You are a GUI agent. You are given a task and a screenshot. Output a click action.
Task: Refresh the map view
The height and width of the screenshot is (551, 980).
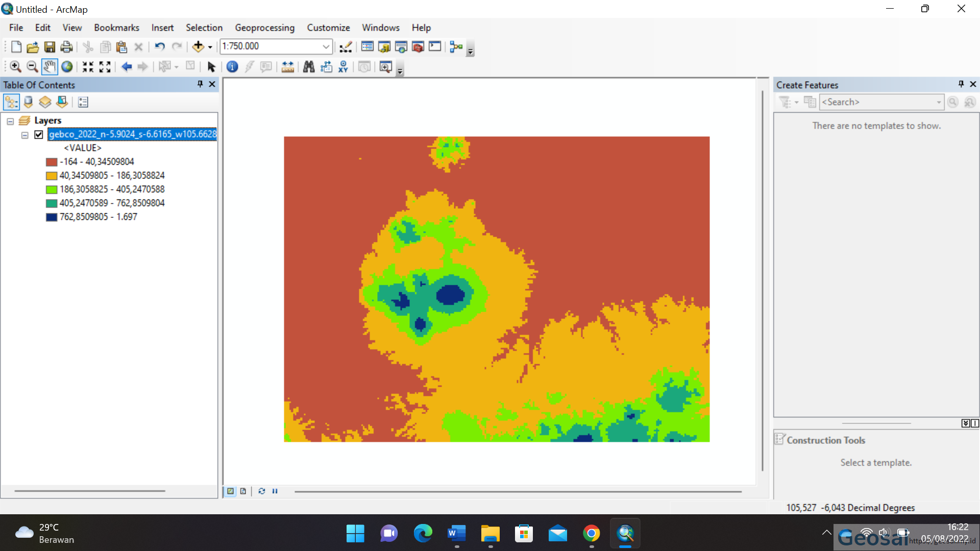click(262, 491)
